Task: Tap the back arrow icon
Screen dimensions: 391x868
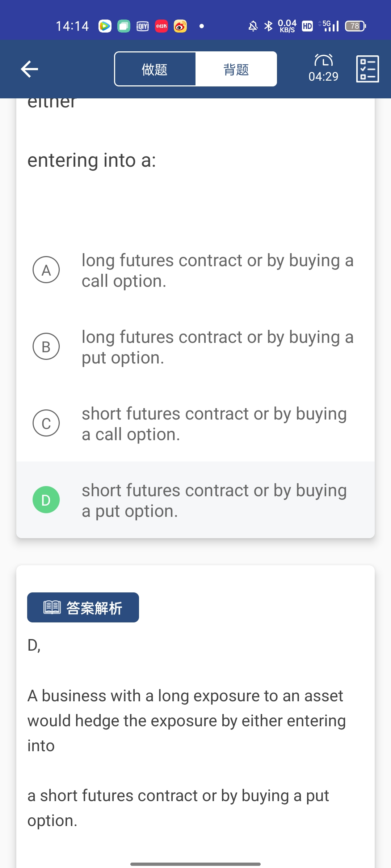Action: 30,69
